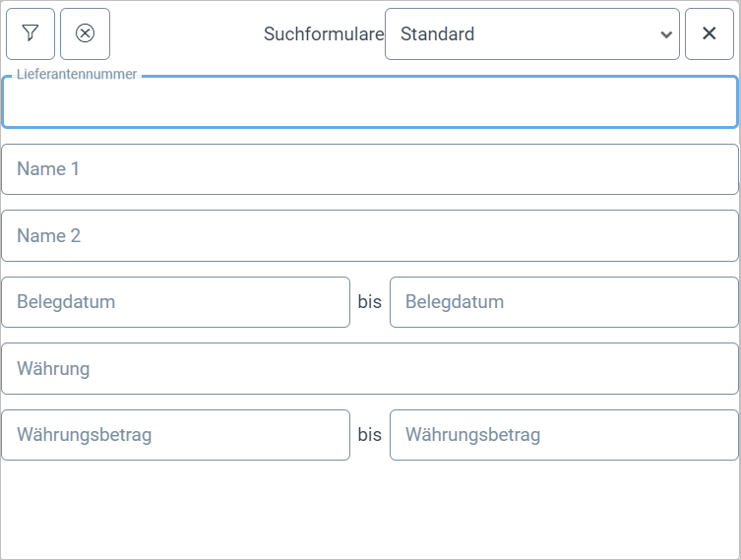
Task: Focus the Lieferantennummer input field
Action: [369, 104]
